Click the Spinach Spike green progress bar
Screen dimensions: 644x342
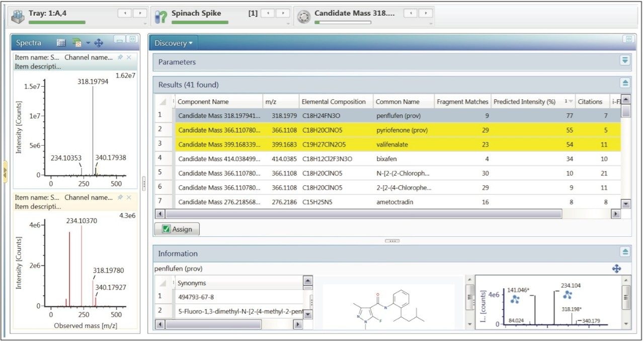point(200,22)
